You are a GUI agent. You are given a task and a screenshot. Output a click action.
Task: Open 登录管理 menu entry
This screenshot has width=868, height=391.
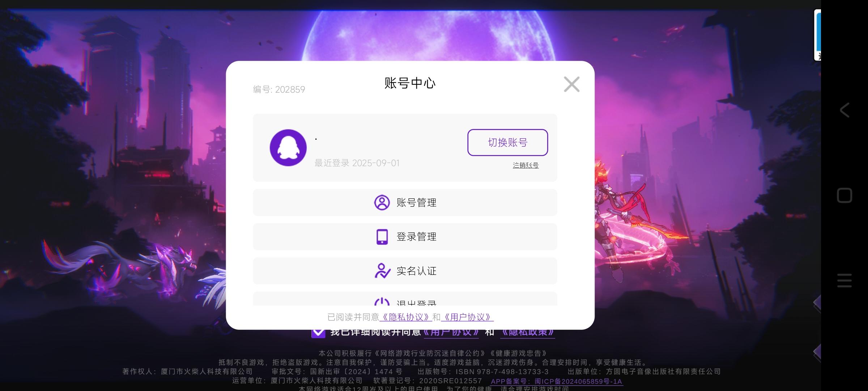click(x=405, y=237)
